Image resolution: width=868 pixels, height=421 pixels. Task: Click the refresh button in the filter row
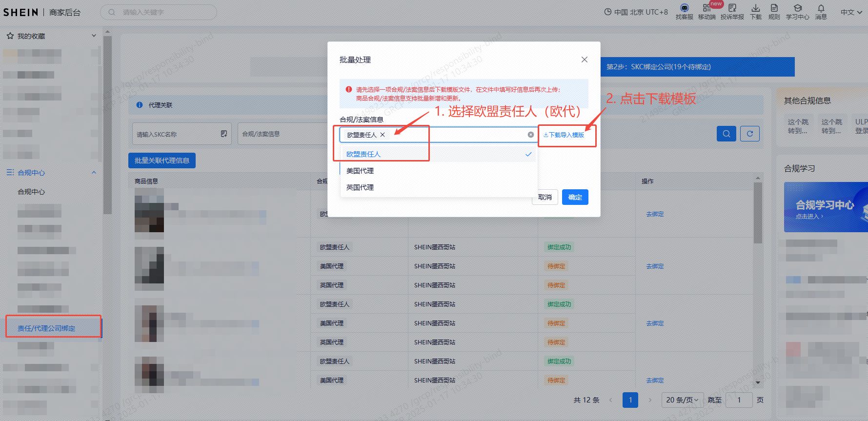750,134
